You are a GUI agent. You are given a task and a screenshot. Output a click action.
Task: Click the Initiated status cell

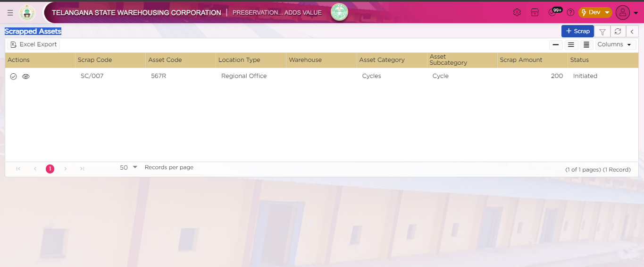(585, 76)
